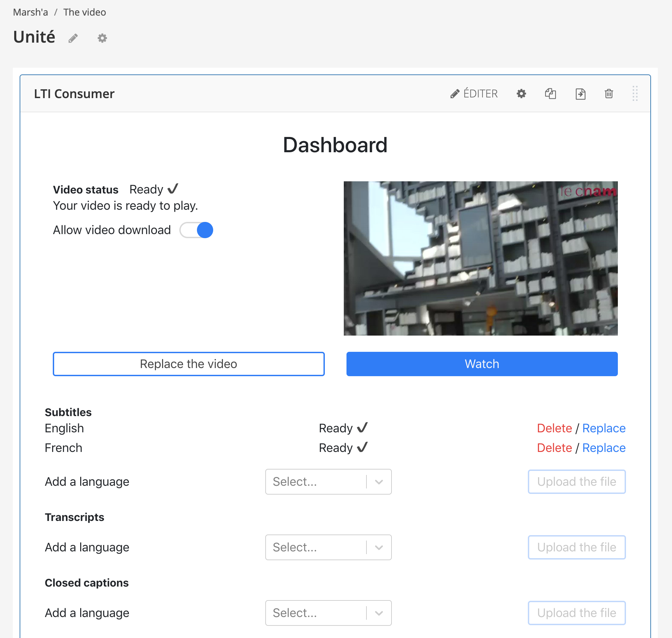Screen dimensions: 672x638
Task: Open unit settings gear beside Unité
Action: click(x=102, y=38)
